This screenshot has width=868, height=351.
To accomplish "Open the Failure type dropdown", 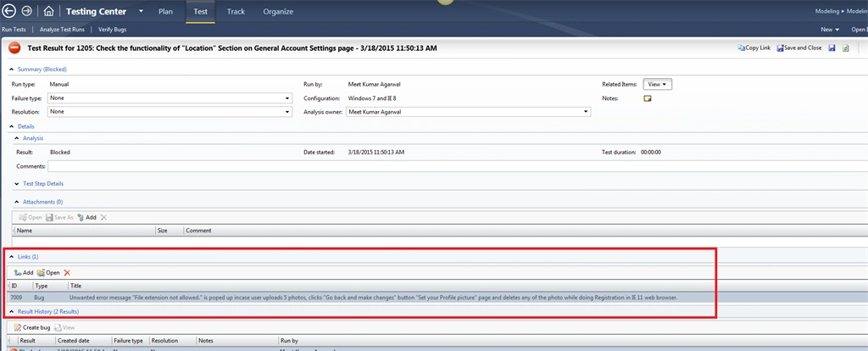I will click(170, 98).
